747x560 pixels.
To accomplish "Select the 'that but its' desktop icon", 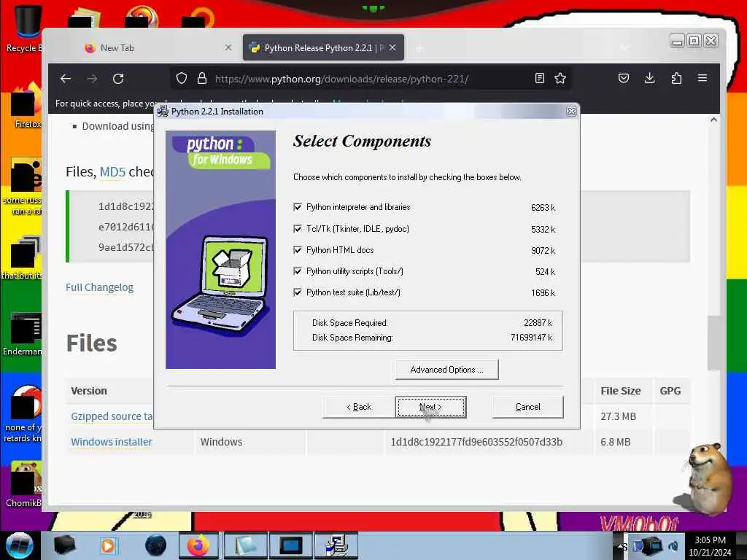I will click(x=22, y=257).
